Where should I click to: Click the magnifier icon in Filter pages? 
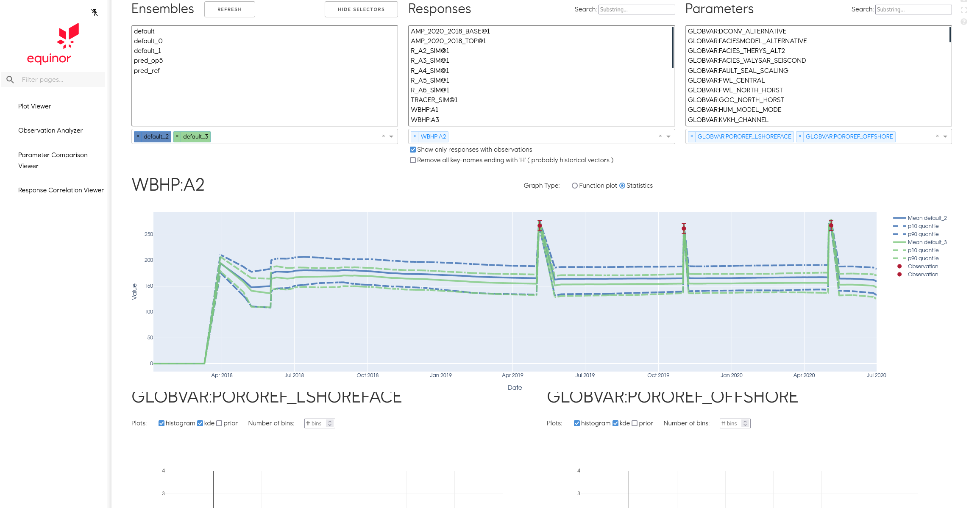[10, 79]
